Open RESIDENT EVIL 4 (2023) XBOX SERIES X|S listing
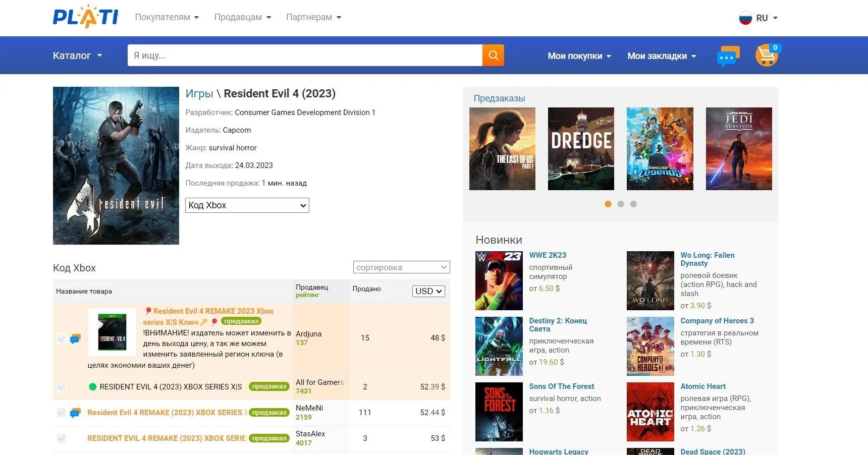Image resolution: width=868 pixels, height=455 pixels. click(171, 387)
